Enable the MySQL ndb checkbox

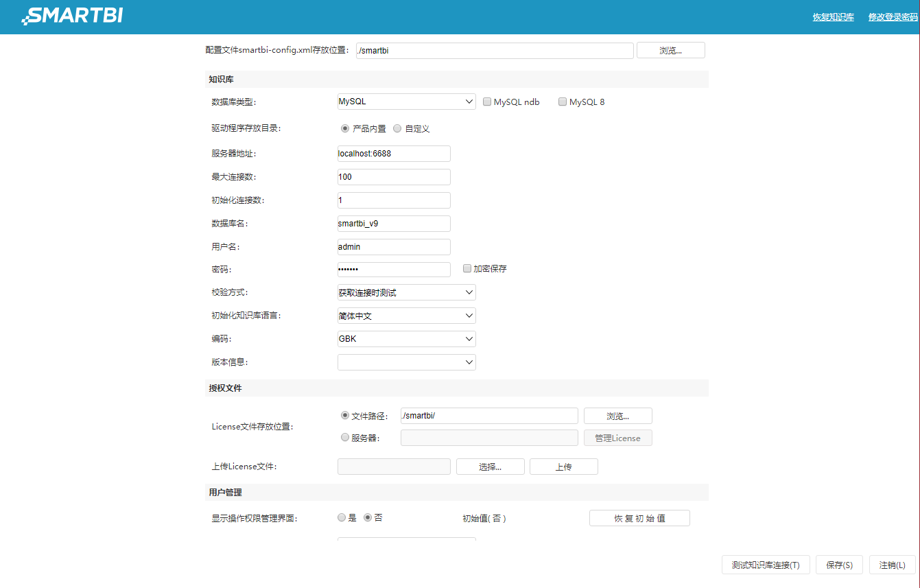(x=487, y=102)
